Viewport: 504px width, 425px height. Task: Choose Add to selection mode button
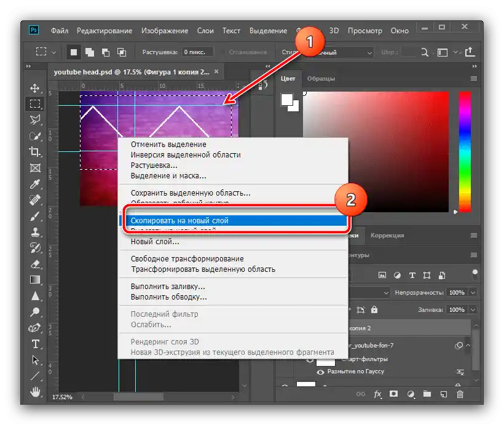click(90, 52)
